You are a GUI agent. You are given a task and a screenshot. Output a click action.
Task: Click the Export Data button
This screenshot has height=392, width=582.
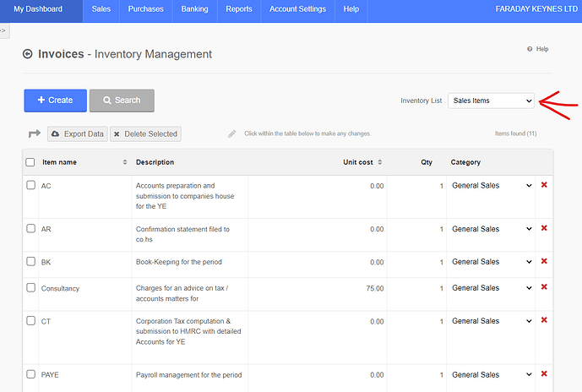[78, 134]
